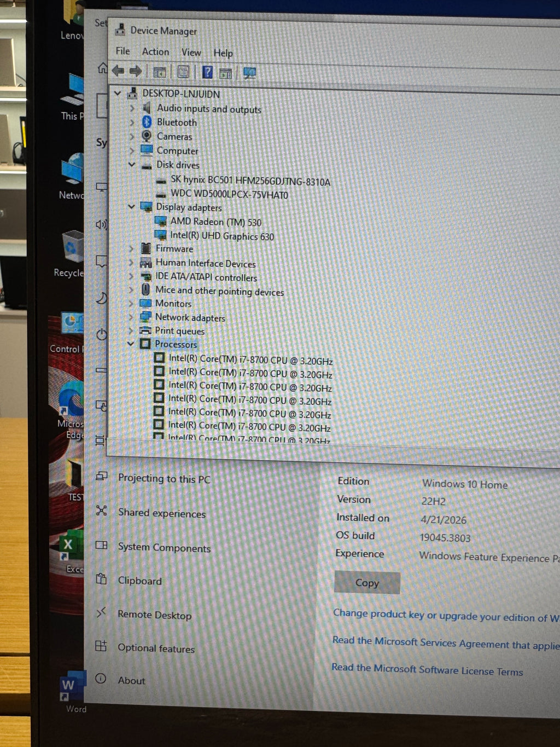Click the blue Help question-mark toolbar icon
Screen dimensions: 560x747
pos(207,72)
